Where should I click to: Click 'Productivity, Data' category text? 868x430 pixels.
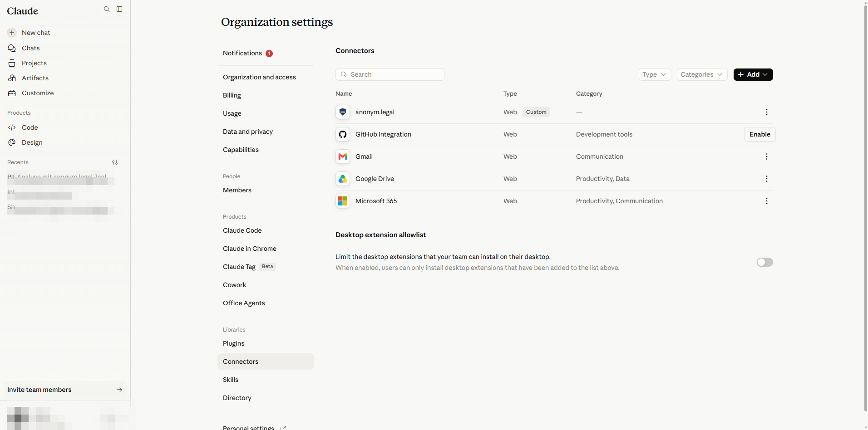[x=602, y=179]
